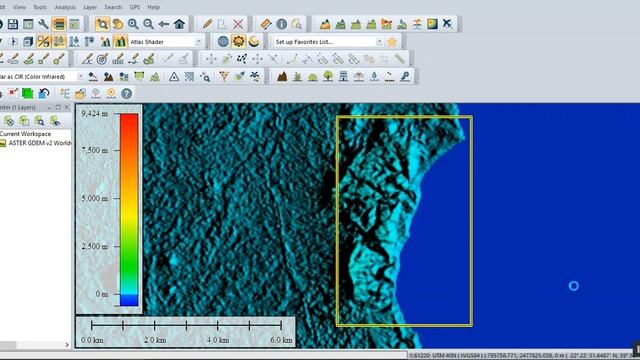Select the pencil Digitizer tool
640x360 pixels.
(x=207, y=24)
